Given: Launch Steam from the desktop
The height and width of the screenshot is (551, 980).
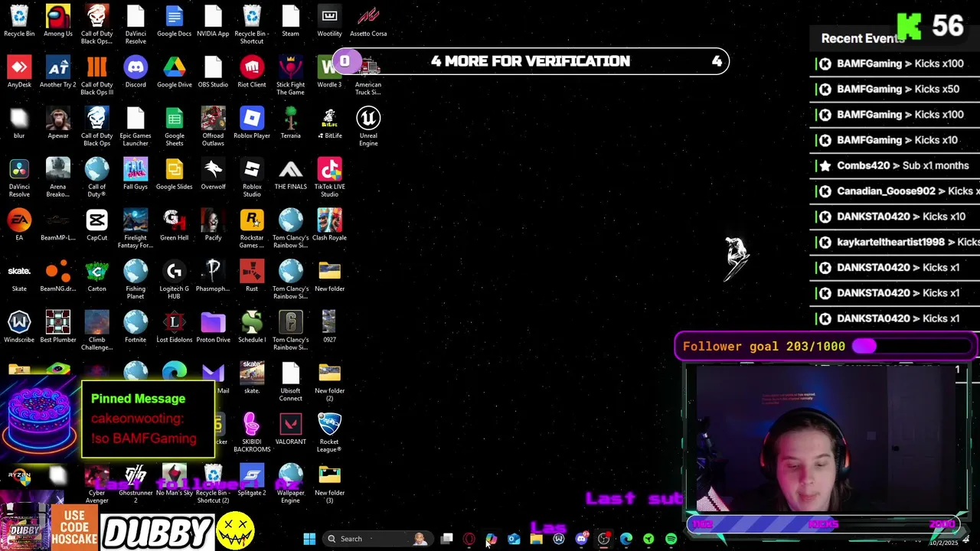Looking at the screenshot, I should pyautogui.click(x=290, y=21).
